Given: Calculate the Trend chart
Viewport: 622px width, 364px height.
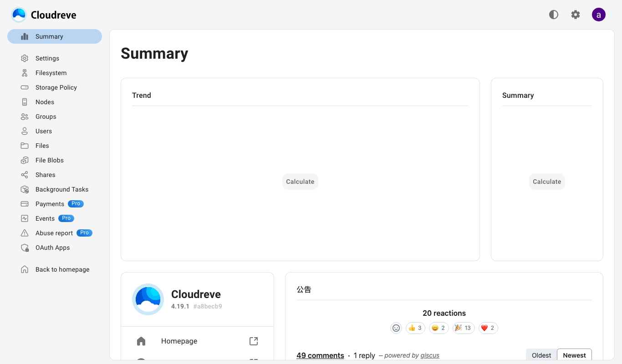Looking at the screenshot, I should [300, 182].
